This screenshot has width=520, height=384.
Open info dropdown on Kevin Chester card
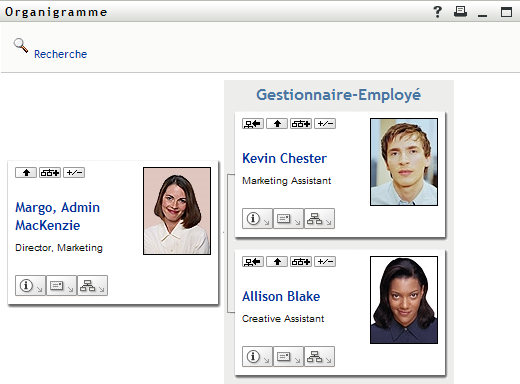click(257, 219)
